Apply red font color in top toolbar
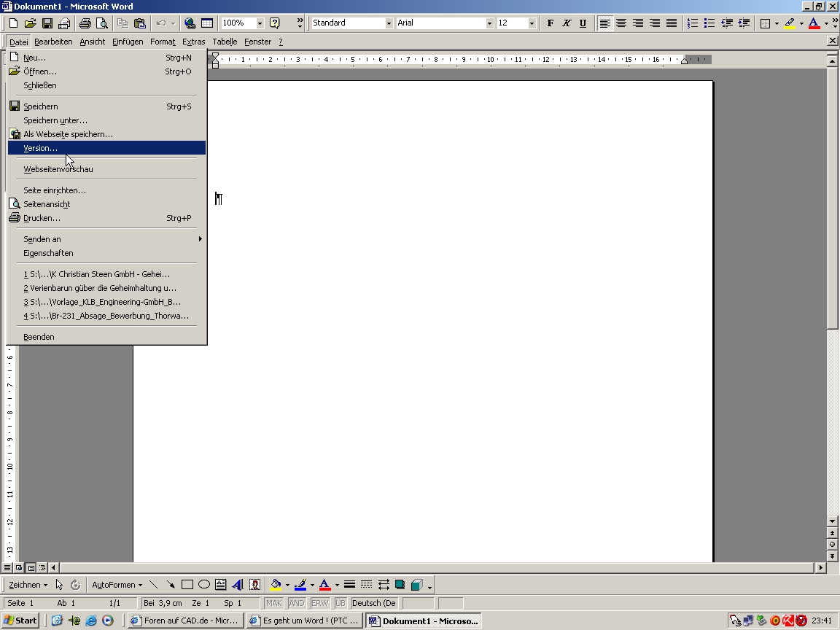Screen dimensions: 840x630 tap(814, 23)
